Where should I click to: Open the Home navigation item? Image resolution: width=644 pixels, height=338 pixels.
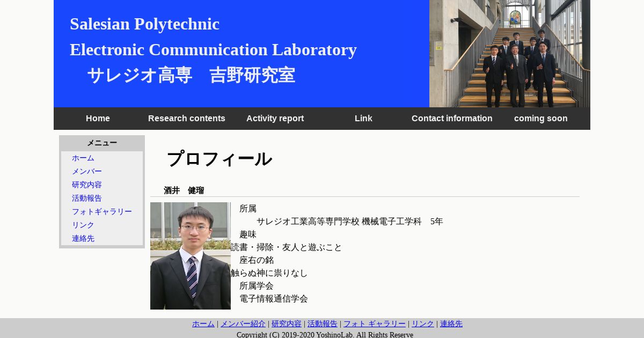(98, 119)
